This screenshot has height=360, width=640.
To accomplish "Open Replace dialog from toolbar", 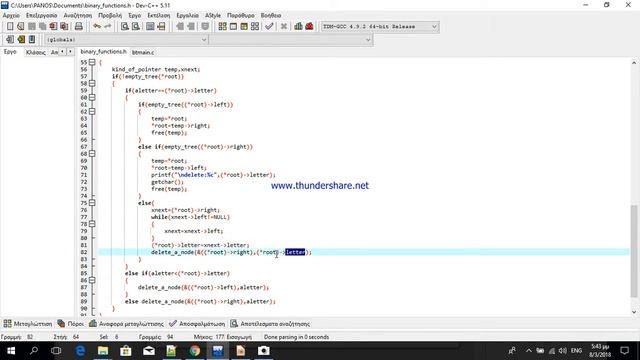I will pos(136,27).
